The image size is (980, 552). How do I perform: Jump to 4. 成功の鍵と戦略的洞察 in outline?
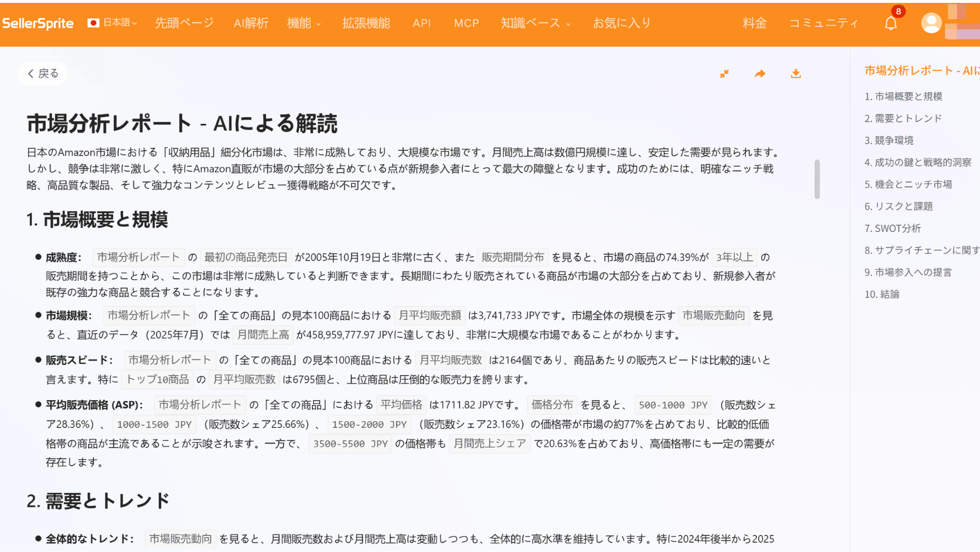(918, 162)
